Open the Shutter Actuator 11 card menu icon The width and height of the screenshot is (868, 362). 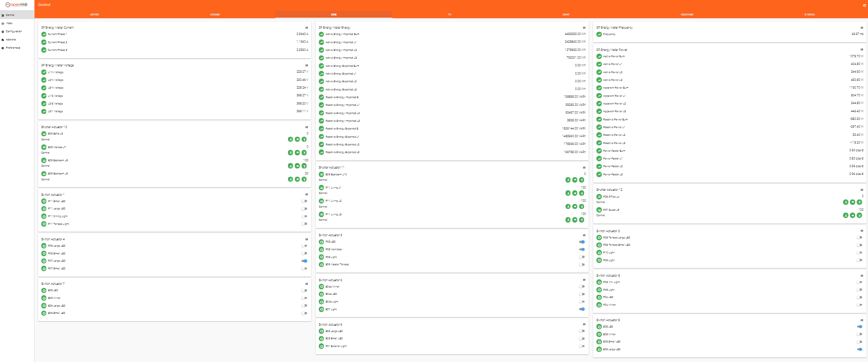point(584,167)
